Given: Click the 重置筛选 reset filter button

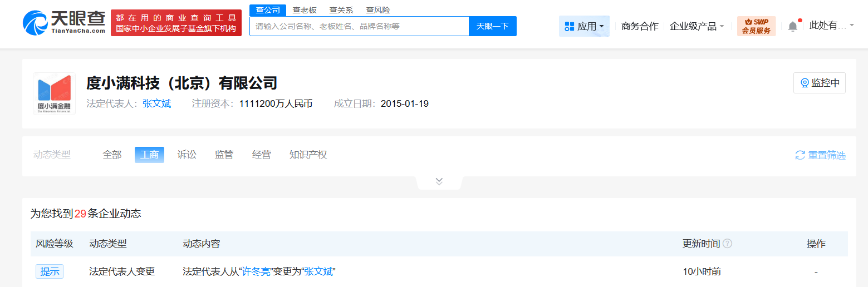Looking at the screenshot, I should click(820, 155).
